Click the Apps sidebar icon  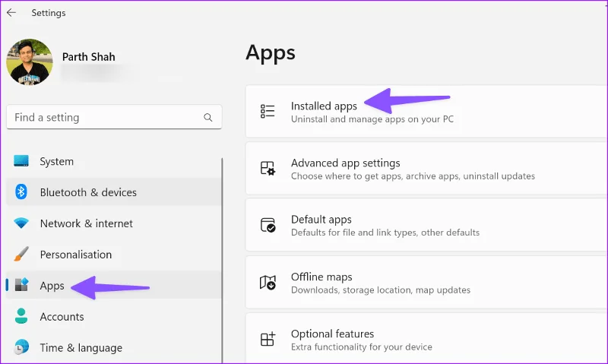[22, 284]
